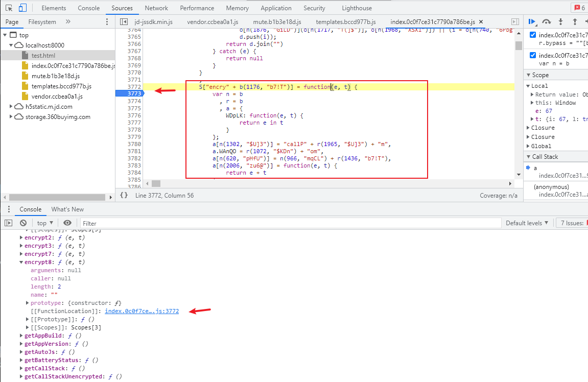Step over next function call

click(547, 21)
